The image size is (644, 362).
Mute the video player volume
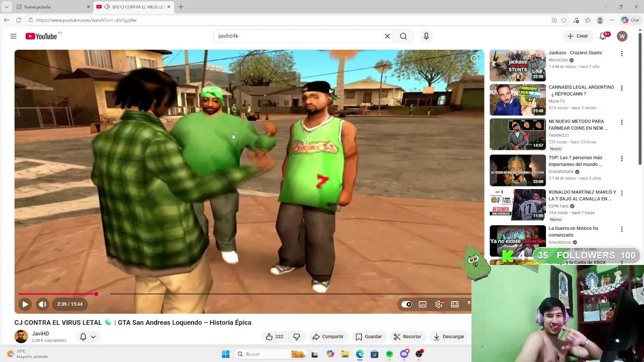coord(42,304)
